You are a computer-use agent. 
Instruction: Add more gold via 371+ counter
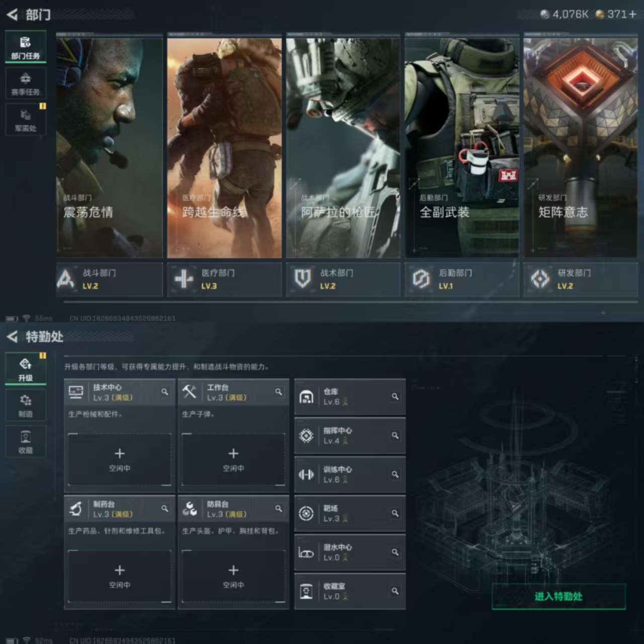(x=632, y=14)
